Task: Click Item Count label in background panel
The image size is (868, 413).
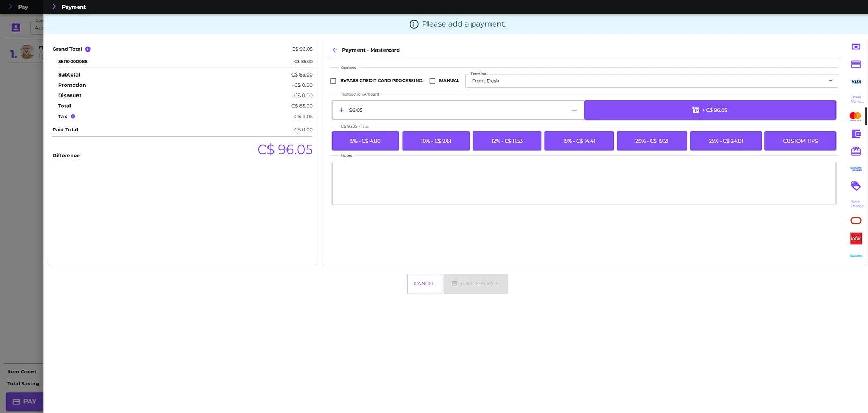Action: click(22, 372)
